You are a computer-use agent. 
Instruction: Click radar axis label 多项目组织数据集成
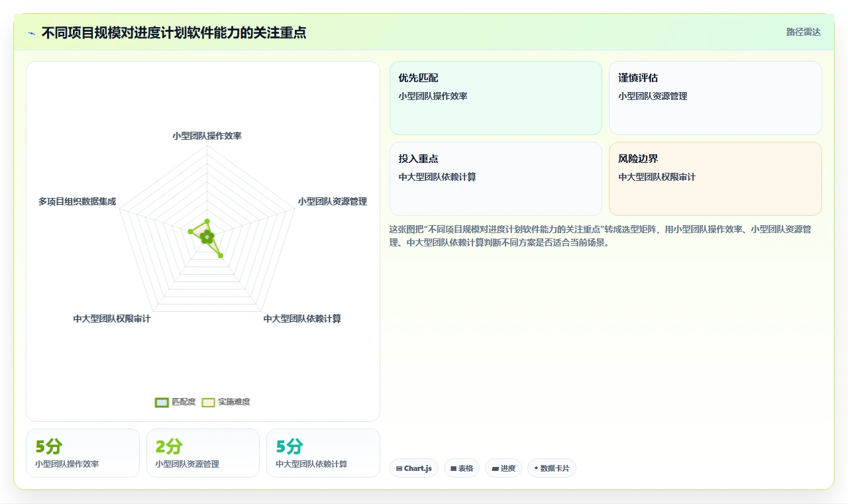(x=77, y=201)
